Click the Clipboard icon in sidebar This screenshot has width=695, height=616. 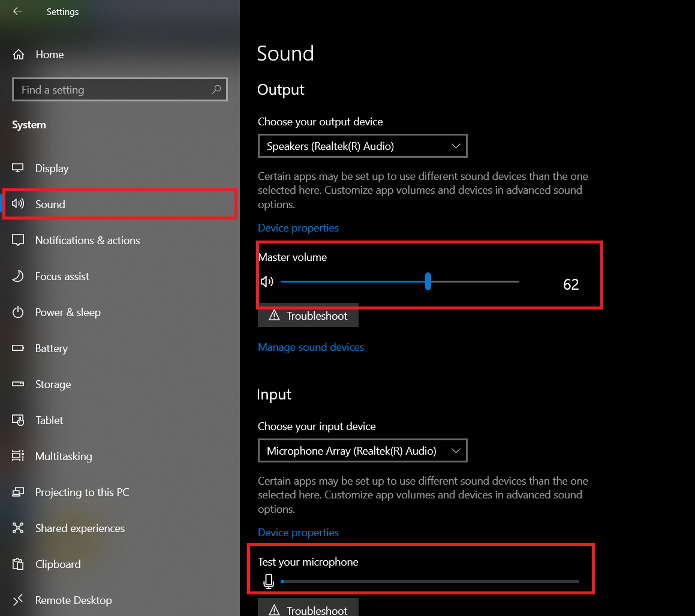click(x=18, y=564)
